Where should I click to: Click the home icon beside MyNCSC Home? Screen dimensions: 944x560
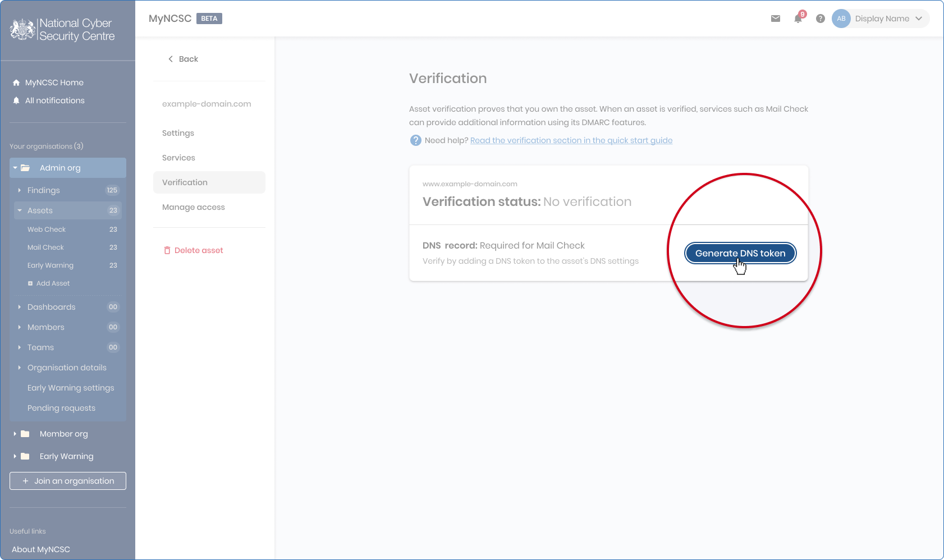pyautogui.click(x=16, y=82)
